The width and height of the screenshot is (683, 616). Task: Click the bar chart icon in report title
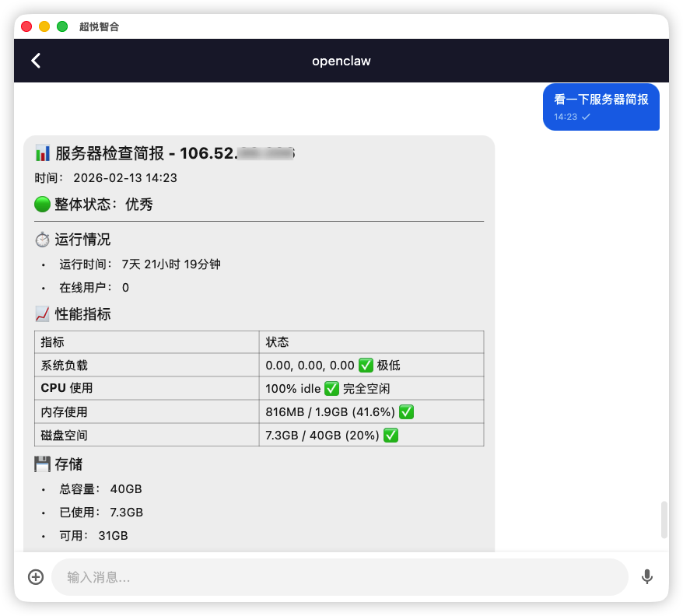43,152
